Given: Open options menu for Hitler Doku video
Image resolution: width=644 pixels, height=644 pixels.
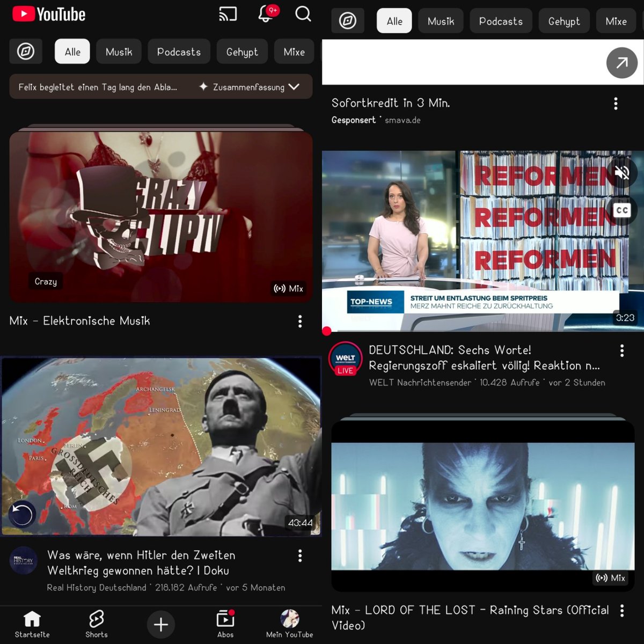Looking at the screenshot, I should (x=300, y=555).
